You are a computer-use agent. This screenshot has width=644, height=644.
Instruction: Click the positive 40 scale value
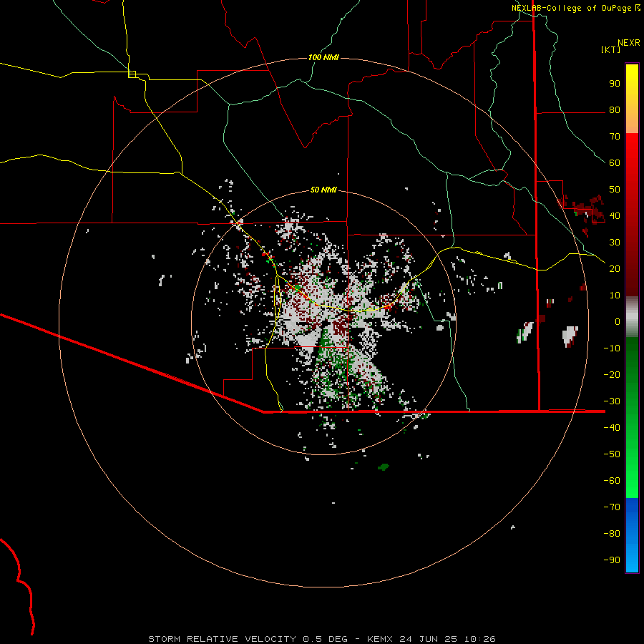[x=615, y=215]
